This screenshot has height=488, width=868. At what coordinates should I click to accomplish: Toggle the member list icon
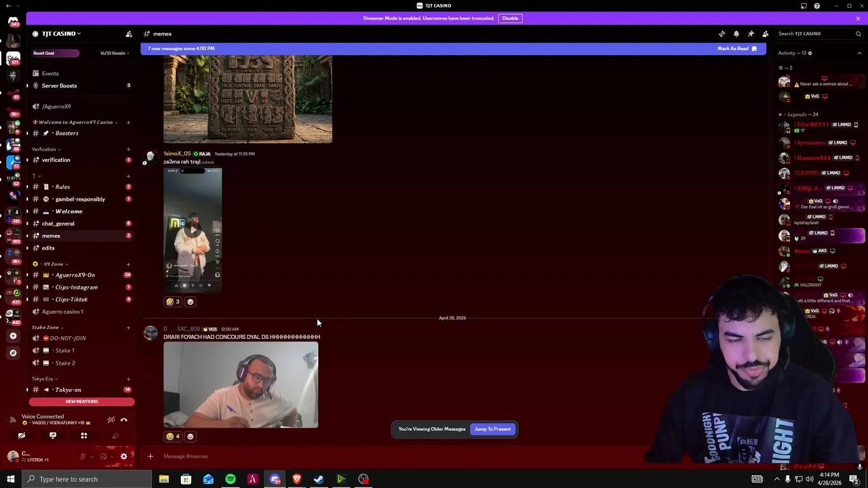(x=765, y=33)
